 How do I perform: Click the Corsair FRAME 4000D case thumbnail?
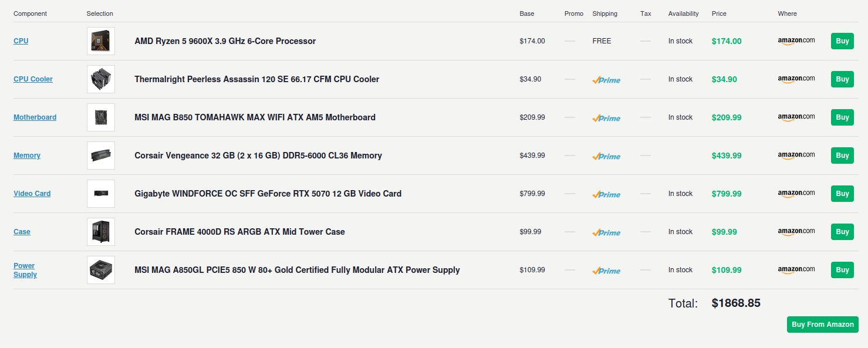tap(101, 232)
